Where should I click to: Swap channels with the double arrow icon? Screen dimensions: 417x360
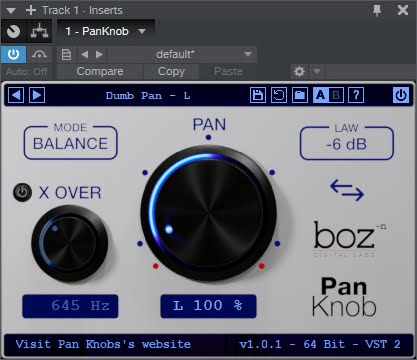pos(347,190)
